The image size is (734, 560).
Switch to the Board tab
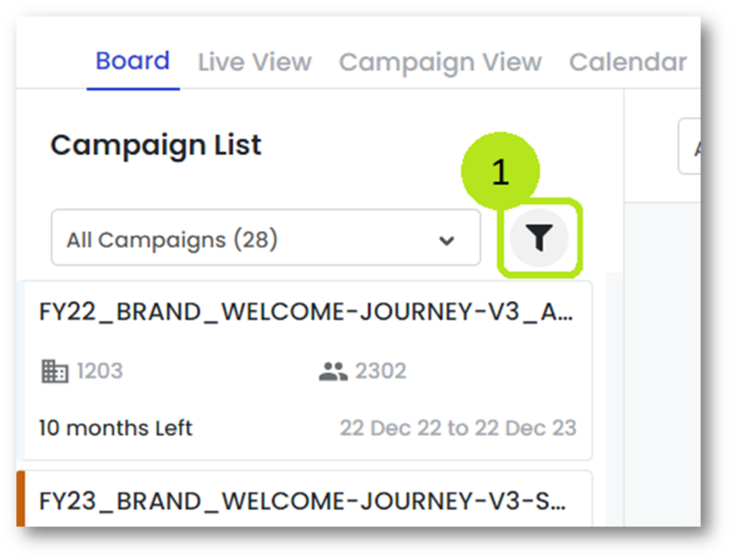[x=133, y=61]
